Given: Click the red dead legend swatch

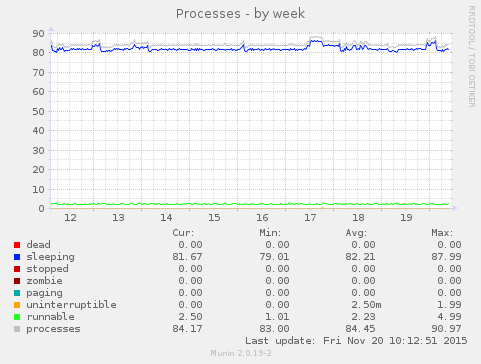Looking at the screenshot, I should (x=17, y=245).
